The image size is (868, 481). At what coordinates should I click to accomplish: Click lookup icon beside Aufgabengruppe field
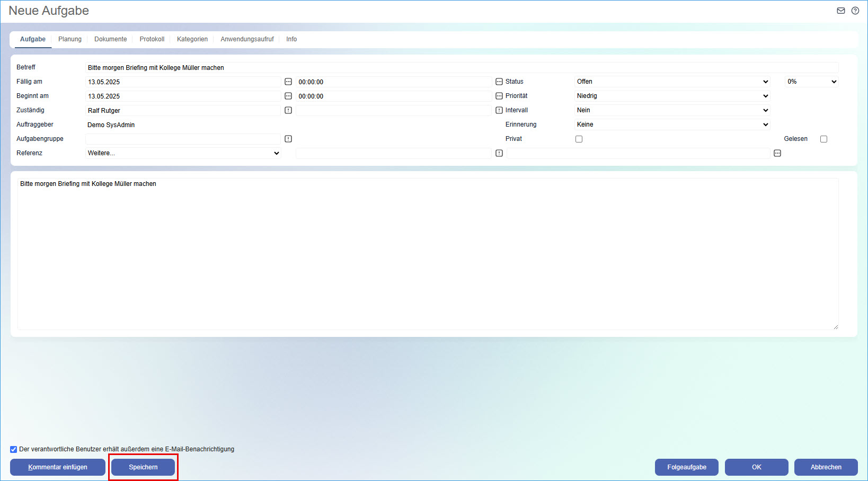(288, 139)
